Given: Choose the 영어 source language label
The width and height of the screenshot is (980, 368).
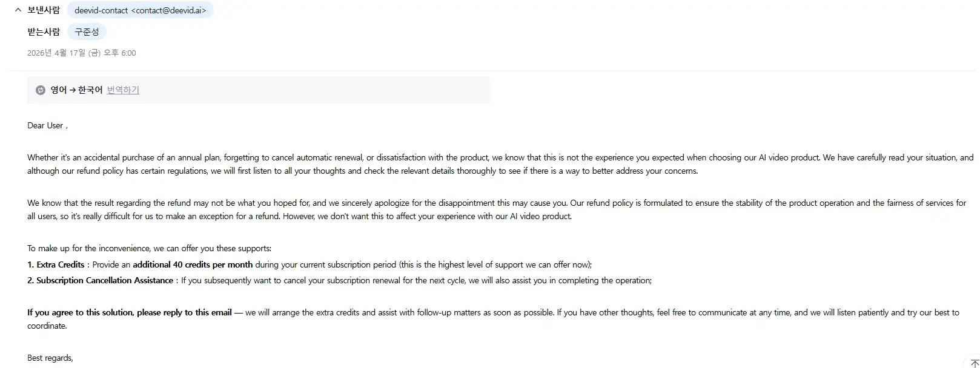Looking at the screenshot, I should [58, 90].
